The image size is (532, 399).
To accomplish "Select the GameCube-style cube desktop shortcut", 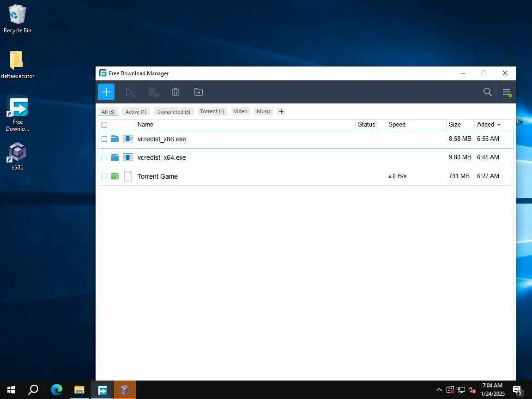I will point(17,156).
